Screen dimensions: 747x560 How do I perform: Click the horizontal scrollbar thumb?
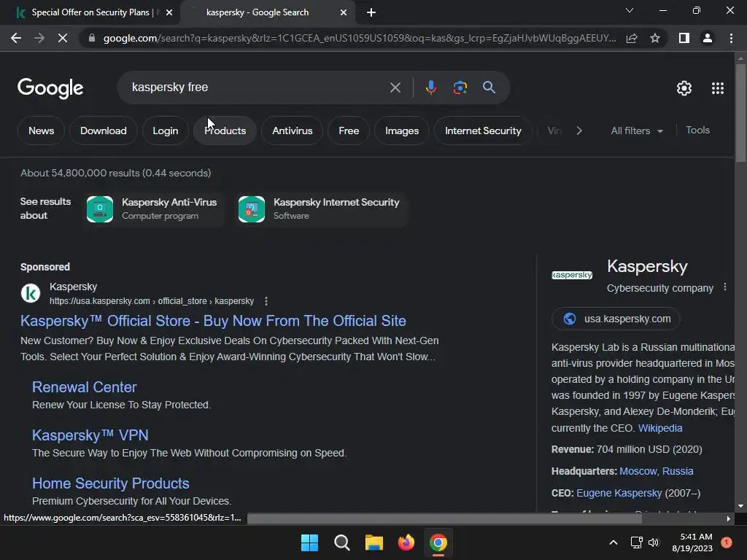point(444,518)
